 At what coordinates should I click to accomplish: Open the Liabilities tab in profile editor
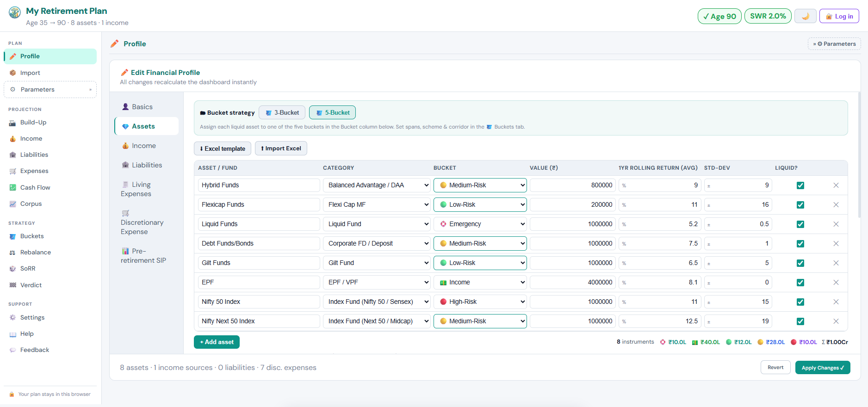tap(146, 165)
